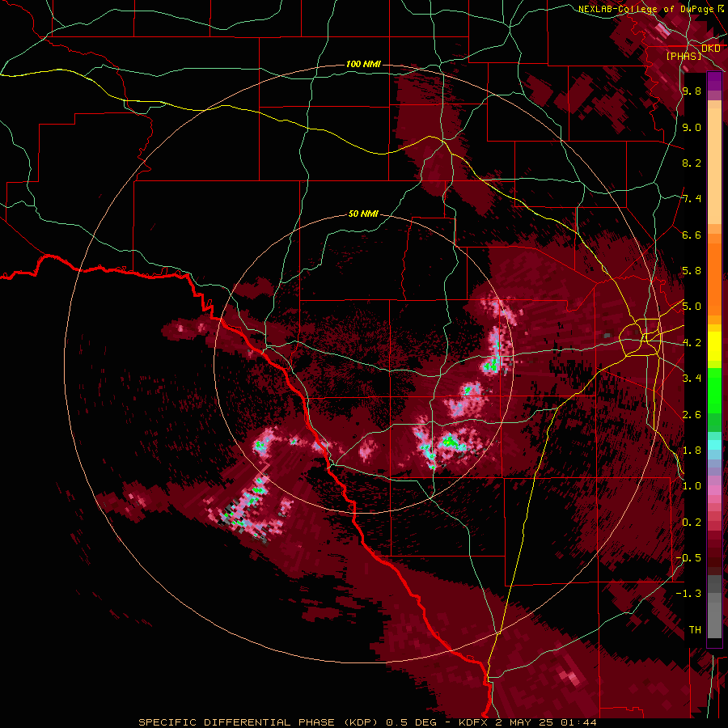728x728 pixels.
Task: Click the 9.0 scale value
Action: point(692,128)
